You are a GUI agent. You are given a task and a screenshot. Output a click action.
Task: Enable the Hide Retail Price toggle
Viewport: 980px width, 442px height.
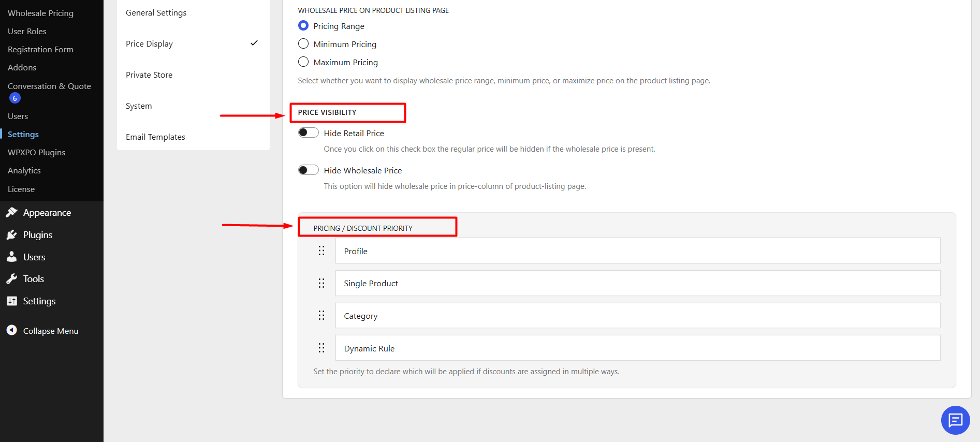pos(309,132)
